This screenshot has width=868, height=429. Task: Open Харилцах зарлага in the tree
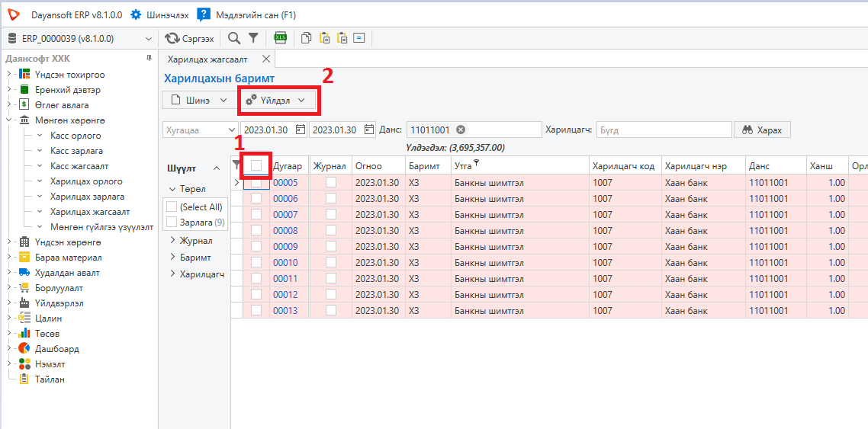tap(87, 197)
